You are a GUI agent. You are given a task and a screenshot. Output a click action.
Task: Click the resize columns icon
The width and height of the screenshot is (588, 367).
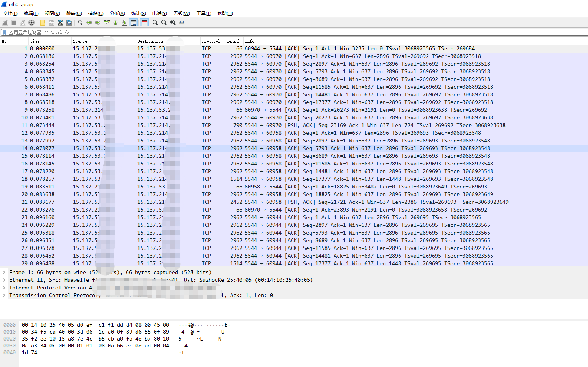[182, 23]
